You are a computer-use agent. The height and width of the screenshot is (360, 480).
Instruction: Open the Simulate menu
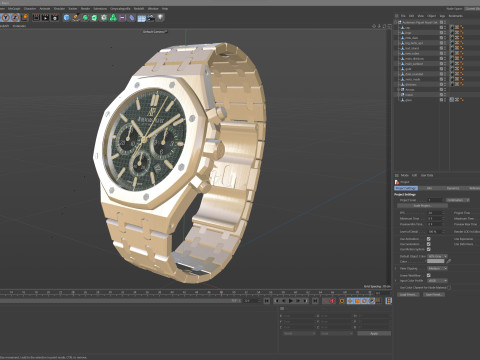coord(59,9)
